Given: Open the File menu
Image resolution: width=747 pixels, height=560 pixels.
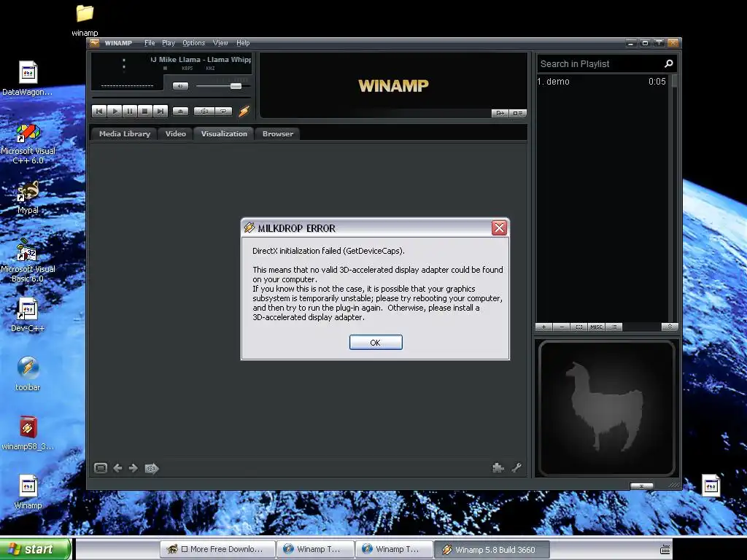Looking at the screenshot, I should pos(150,43).
